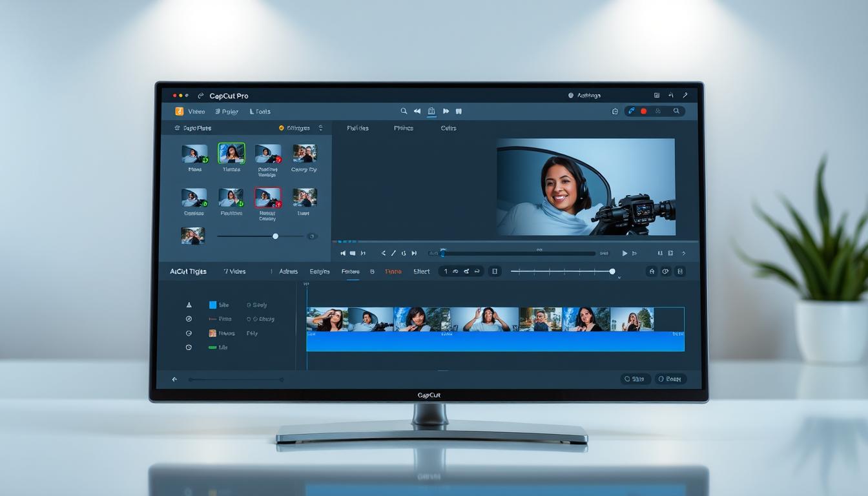Select the lone thumbnail beside the size slider
This screenshot has height=496, width=868.
coord(193,236)
